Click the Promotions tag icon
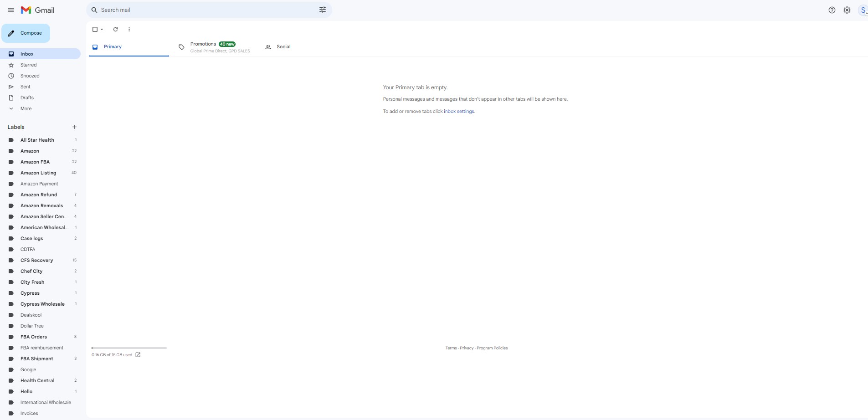The height and width of the screenshot is (420, 868). click(x=181, y=47)
